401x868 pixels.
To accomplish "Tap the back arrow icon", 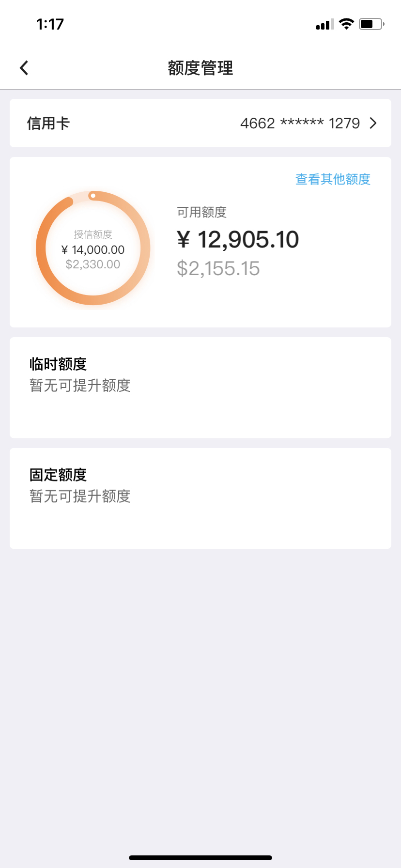I will pyautogui.click(x=24, y=68).
